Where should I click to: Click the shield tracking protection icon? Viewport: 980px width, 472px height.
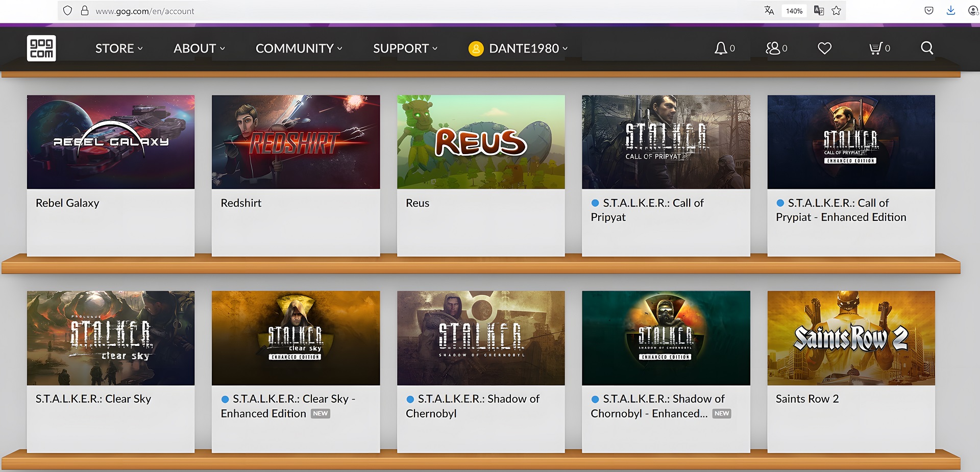coord(67,11)
